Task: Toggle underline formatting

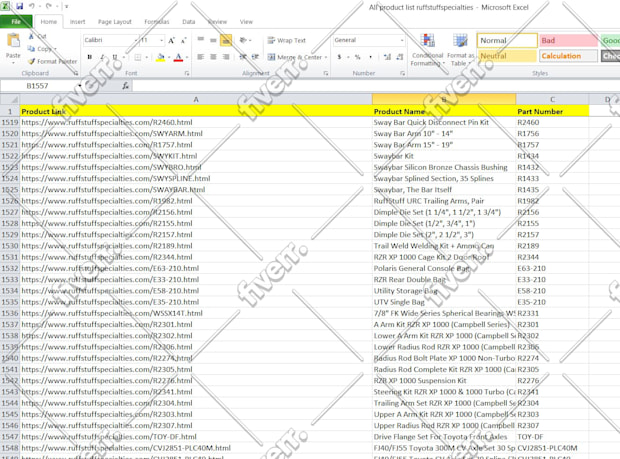Action: [x=115, y=57]
